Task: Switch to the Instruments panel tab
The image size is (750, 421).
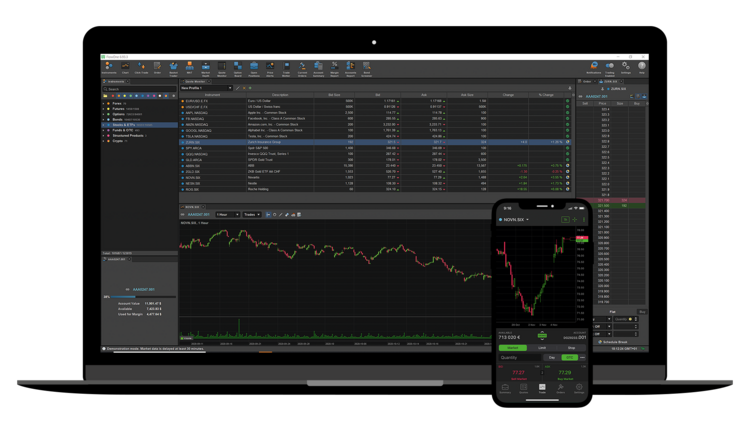Action: pos(116,81)
